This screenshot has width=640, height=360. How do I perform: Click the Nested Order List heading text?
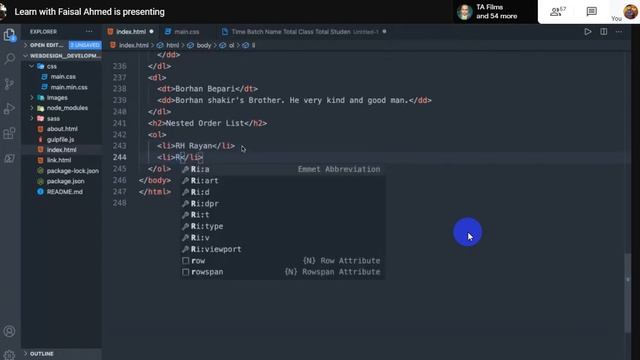[x=205, y=123]
